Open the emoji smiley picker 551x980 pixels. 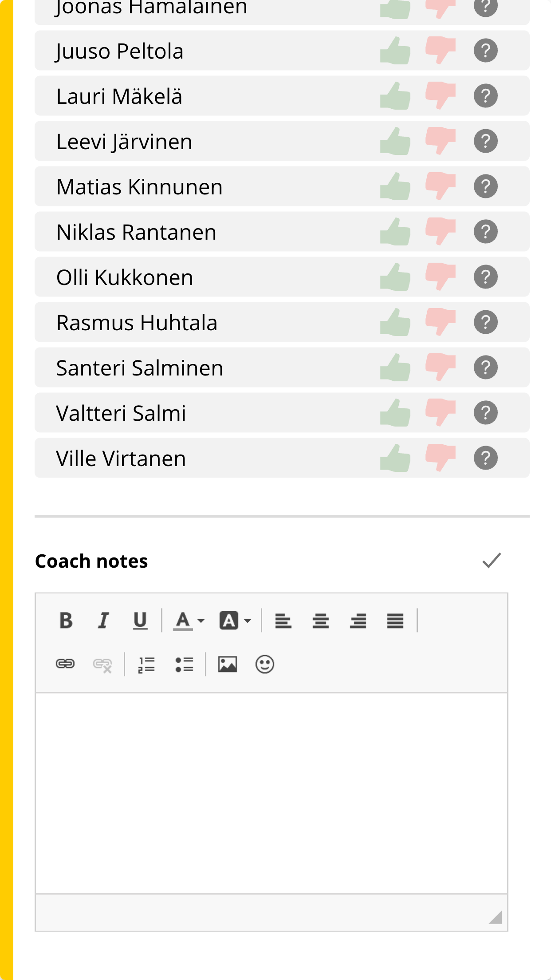(265, 664)
